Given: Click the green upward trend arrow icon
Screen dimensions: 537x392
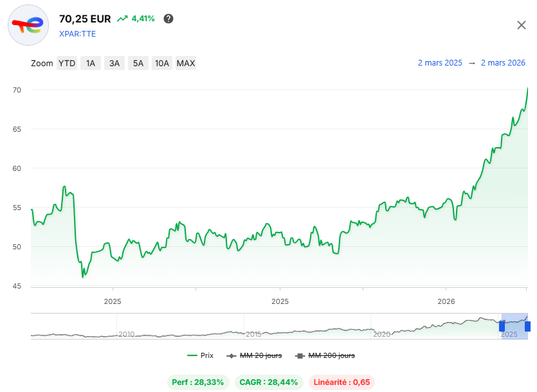Looking at the screenshot, I should [122, 19].
